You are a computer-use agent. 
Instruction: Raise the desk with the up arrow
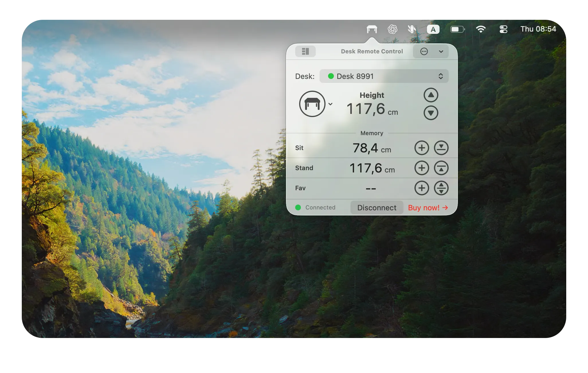point(431,95)
